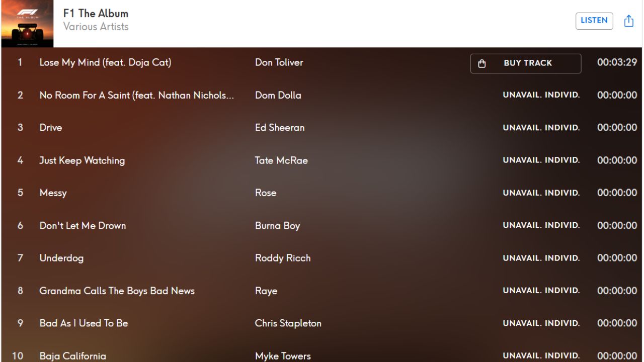Click the 00:00:00 duration on the Ed Sheeran row
The height and width of the screenshot is (362, 644).
pos(617,128)
